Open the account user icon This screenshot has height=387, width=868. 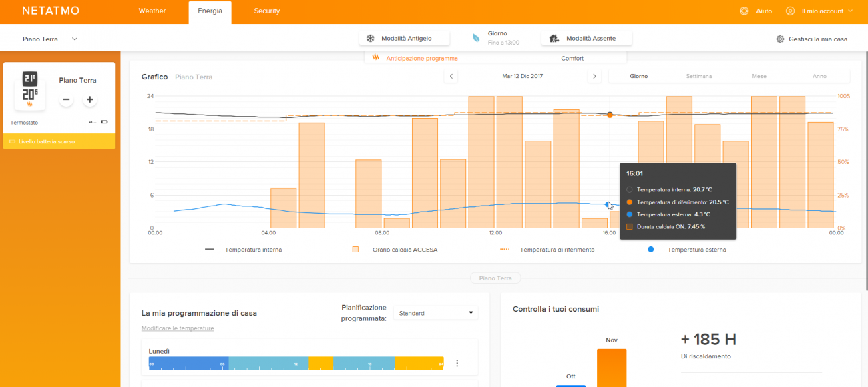[x=791, y=11]
